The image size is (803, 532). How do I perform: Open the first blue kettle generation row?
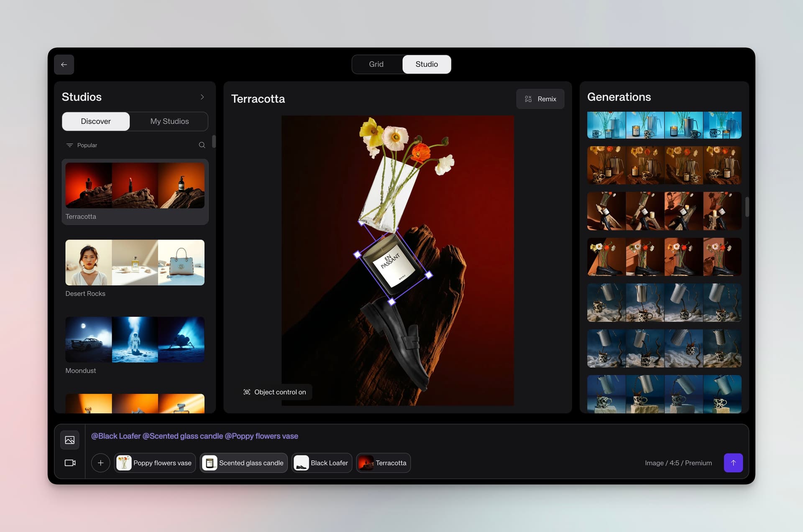click(x=664, y=125)
